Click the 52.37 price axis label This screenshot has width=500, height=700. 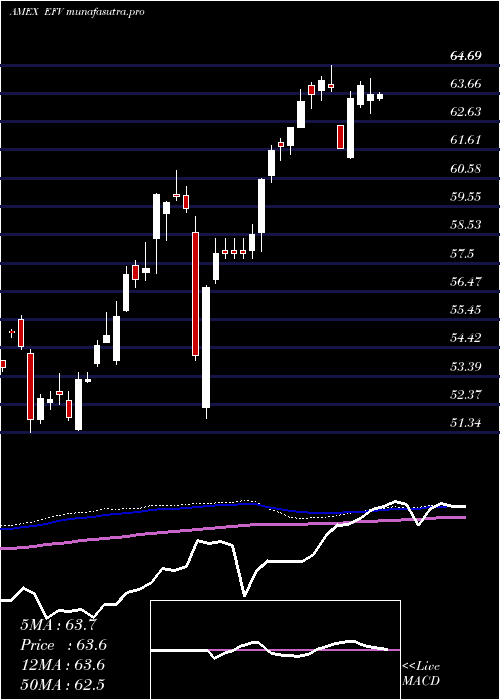(x=466, y=395)
